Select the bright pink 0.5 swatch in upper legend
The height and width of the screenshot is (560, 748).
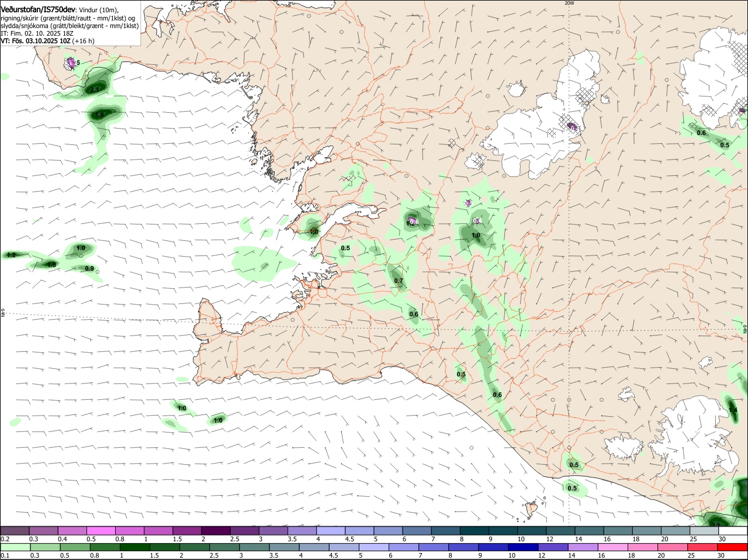[x=101, y=531]
